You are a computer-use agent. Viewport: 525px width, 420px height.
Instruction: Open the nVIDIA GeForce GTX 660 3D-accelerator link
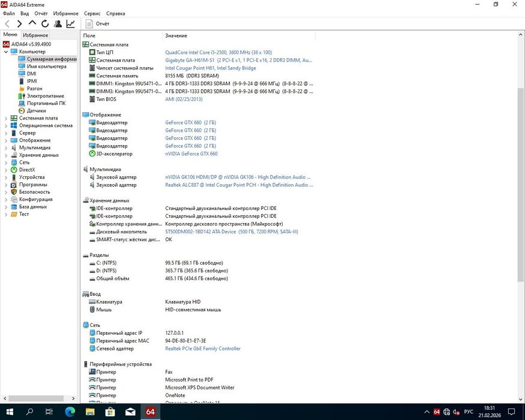click(191, 154)
